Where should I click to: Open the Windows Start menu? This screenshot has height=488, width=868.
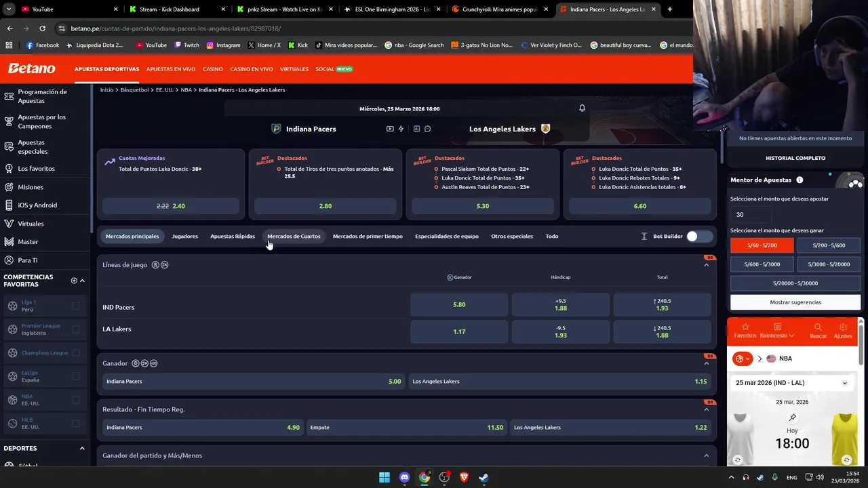[384, 477]
